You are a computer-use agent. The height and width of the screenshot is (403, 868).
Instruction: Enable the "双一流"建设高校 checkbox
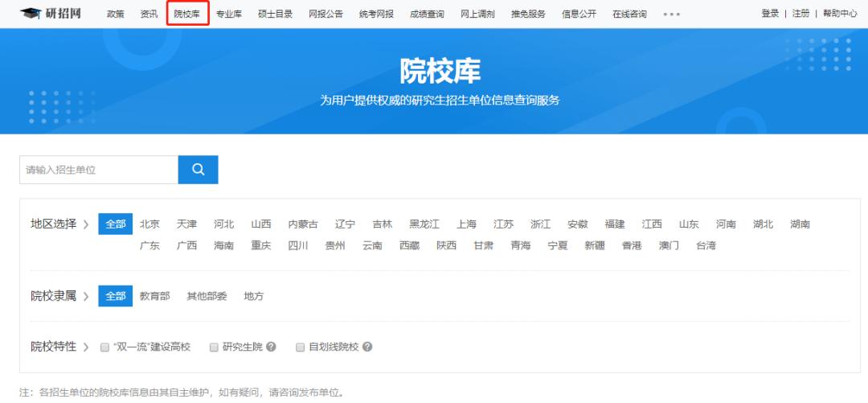[104, 347]
